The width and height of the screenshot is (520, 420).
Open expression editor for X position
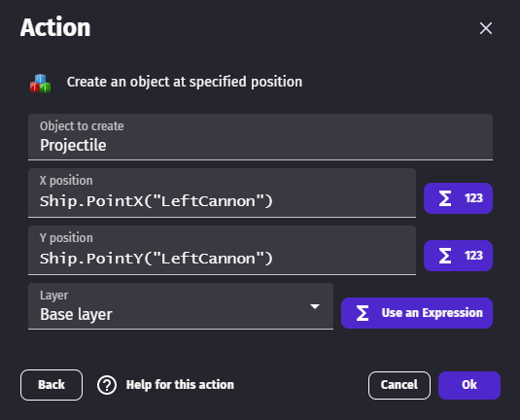tap(458, 198)
